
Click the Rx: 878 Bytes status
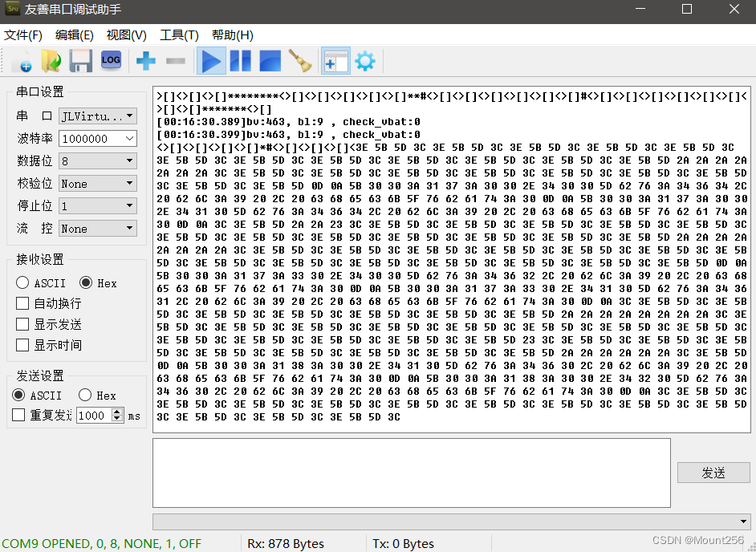pos(286,544)
